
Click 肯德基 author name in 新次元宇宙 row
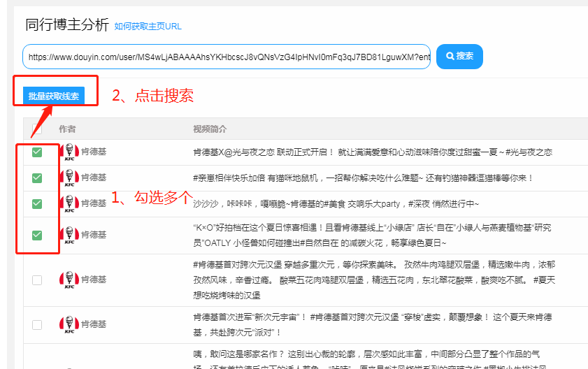[94, 324]
